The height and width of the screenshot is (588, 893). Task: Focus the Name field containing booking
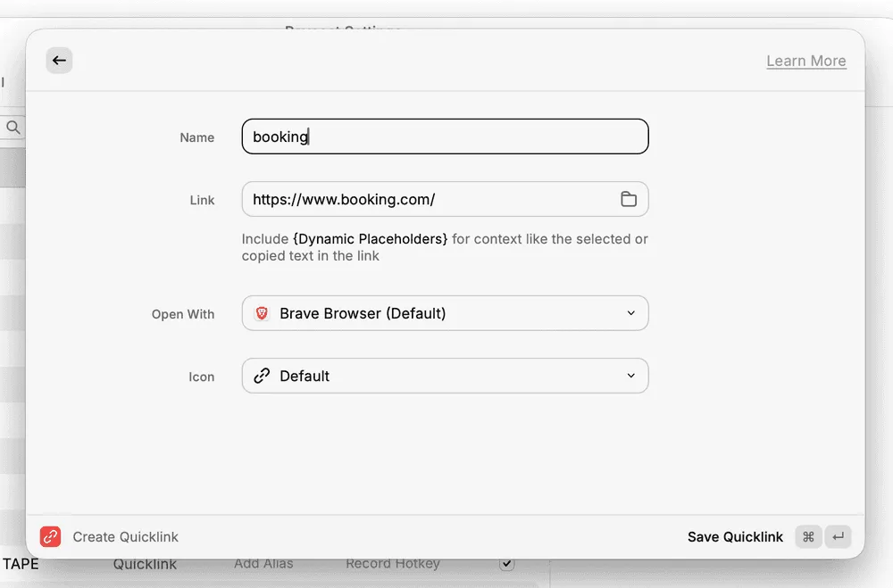click(445, 137)
